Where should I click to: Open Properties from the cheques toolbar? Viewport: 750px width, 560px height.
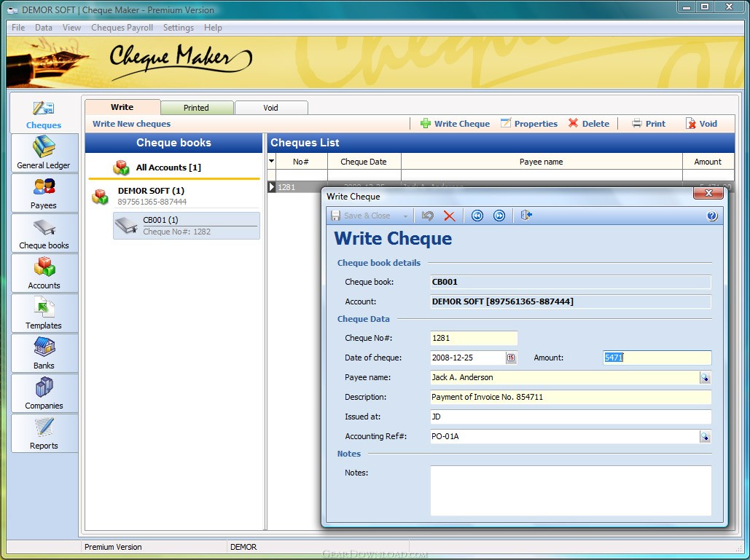[529, 124]
